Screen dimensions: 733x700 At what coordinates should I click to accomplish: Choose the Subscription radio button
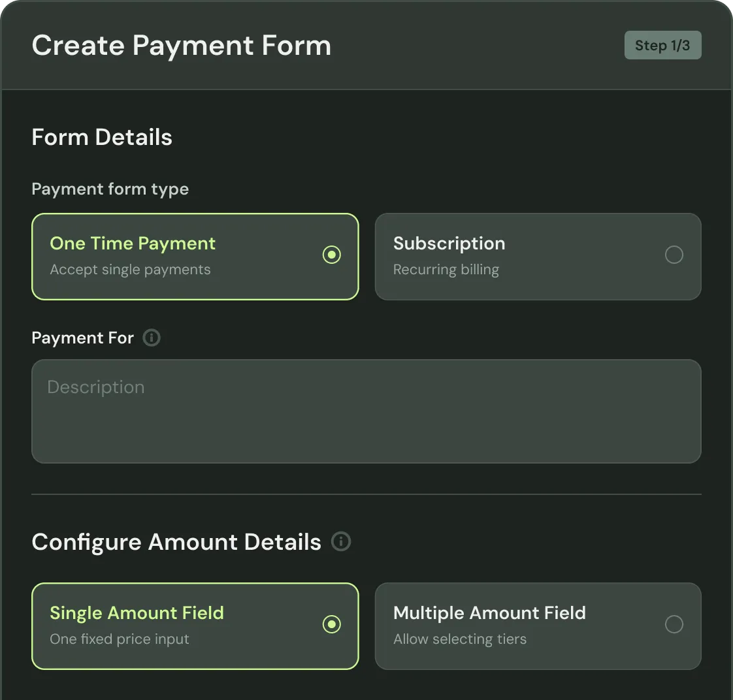674,255
